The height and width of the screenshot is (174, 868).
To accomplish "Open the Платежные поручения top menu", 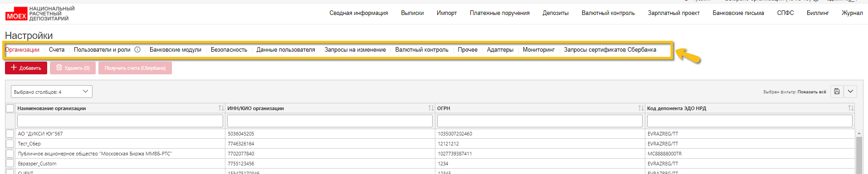I will pyautogui.click(x=499, y=13).
